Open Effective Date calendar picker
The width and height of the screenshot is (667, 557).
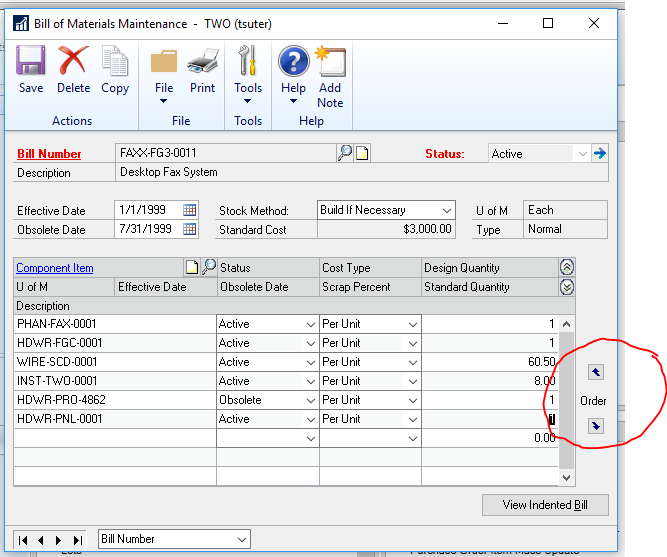coord(189,210)
